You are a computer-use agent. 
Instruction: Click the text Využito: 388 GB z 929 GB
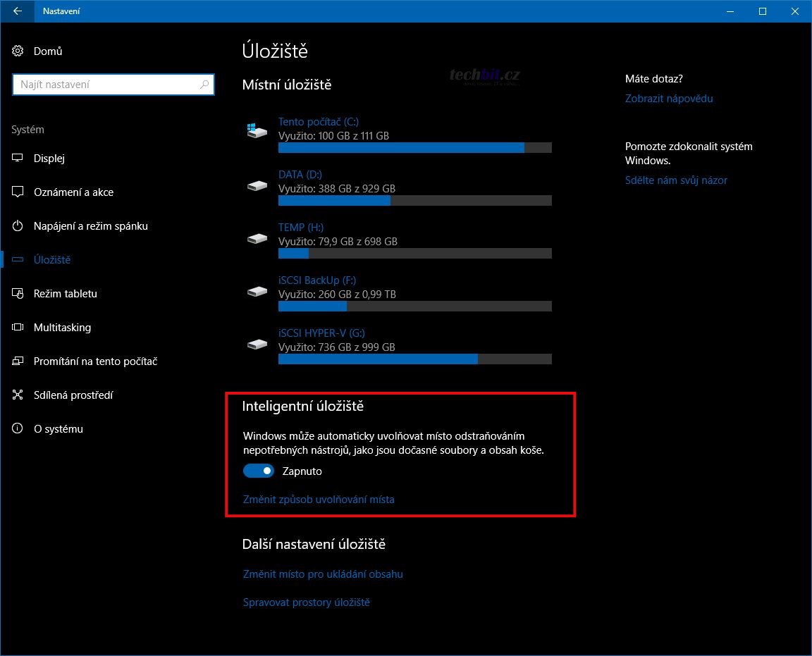[x=337, y=188]
